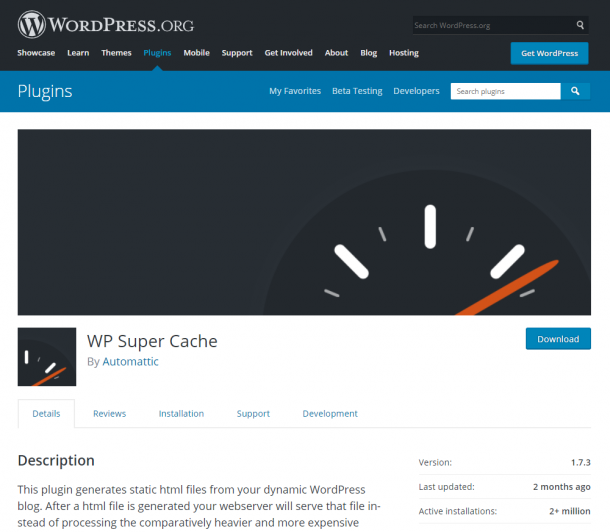The height and width of the screenshot is (532, 610).
Task: Click the WP Super Cache title
Action: click(152, 341)
